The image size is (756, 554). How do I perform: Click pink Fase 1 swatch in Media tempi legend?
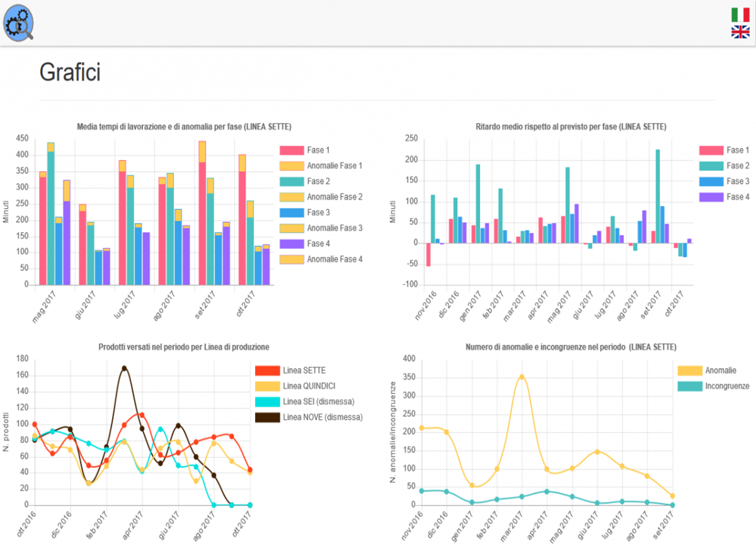click(291, 151)
